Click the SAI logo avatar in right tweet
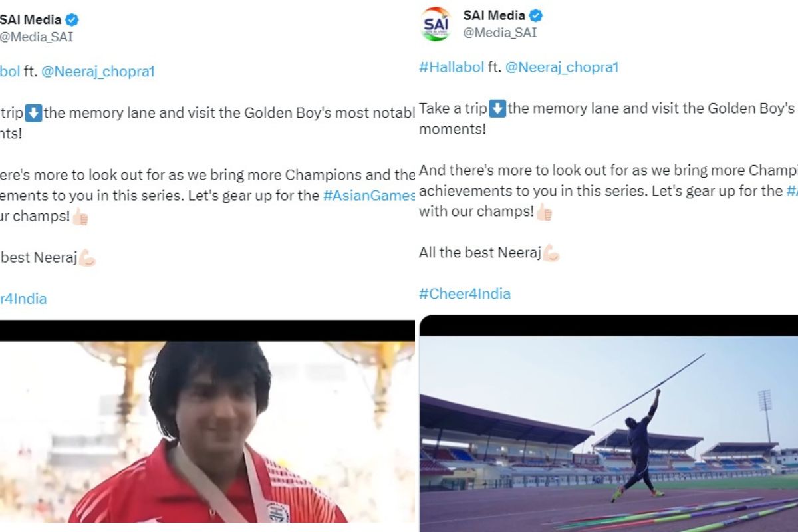 point(436,24)
